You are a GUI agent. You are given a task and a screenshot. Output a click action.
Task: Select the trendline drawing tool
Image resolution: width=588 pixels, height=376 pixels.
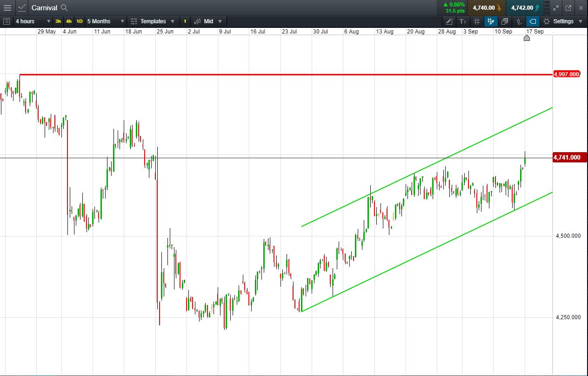(448, 21)
